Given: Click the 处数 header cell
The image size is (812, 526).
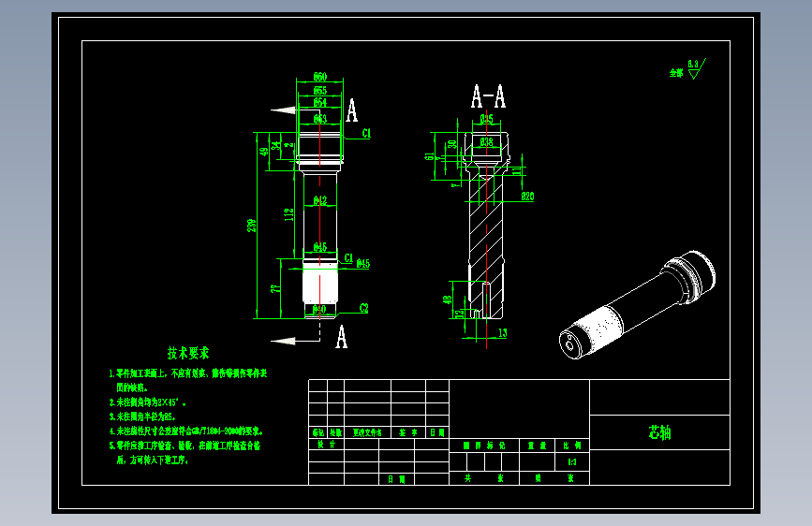Looking at the screenshot, I should (335, 432).
